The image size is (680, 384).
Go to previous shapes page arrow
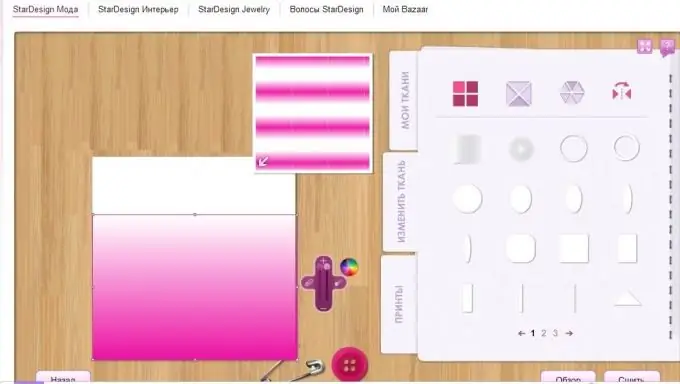(521, 333)
